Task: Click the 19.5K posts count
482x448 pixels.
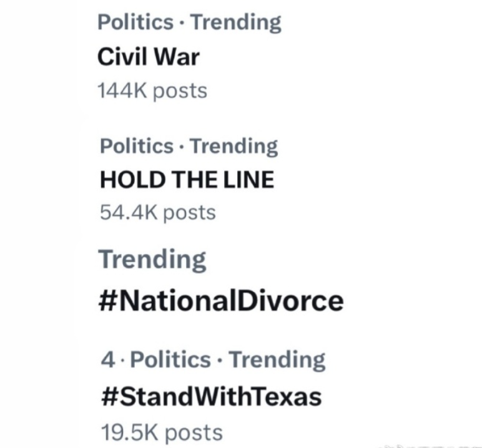Action: pyautogui.click(x=162, y=433)
